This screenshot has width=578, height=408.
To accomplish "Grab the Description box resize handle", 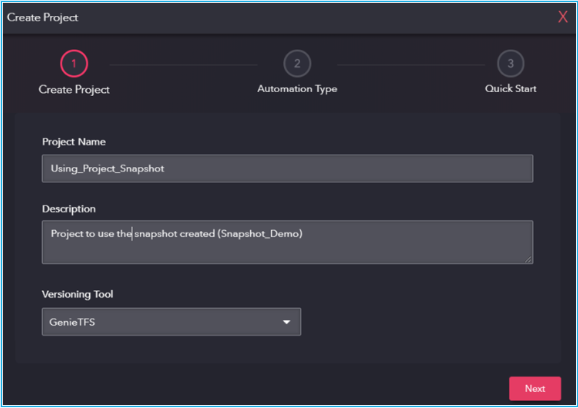I will 528,259.
